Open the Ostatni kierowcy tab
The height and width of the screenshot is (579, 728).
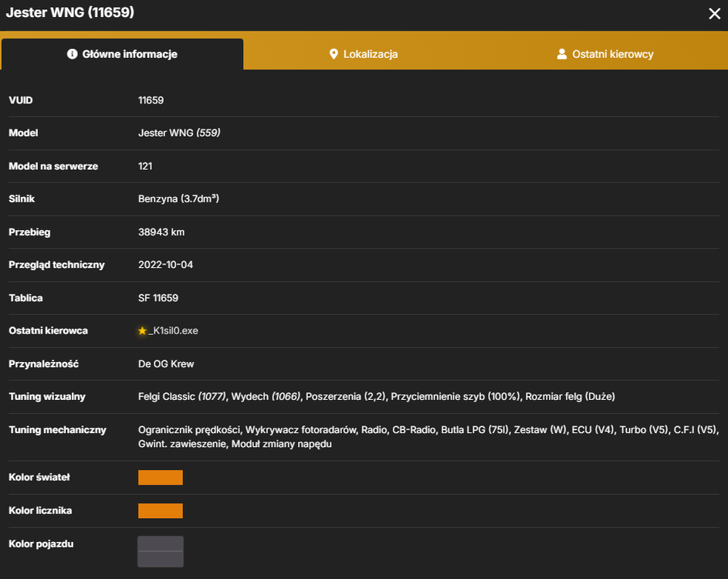coord(605,54)
